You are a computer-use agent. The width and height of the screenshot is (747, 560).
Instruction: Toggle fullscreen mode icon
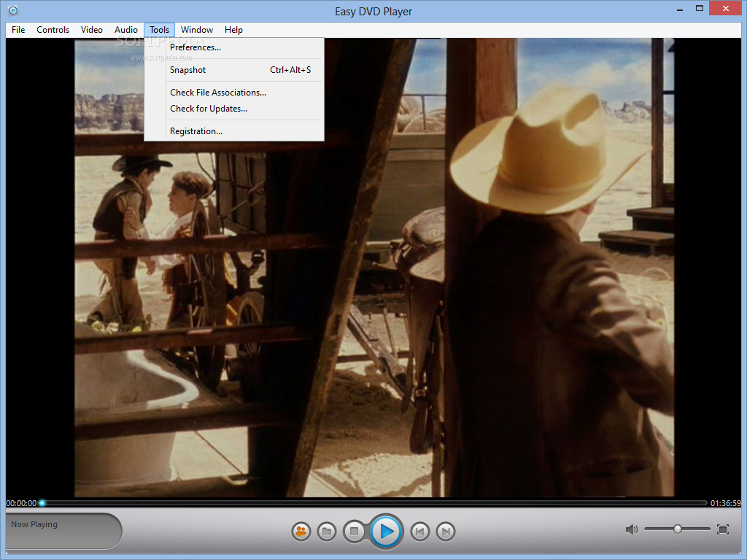[723, 529]
